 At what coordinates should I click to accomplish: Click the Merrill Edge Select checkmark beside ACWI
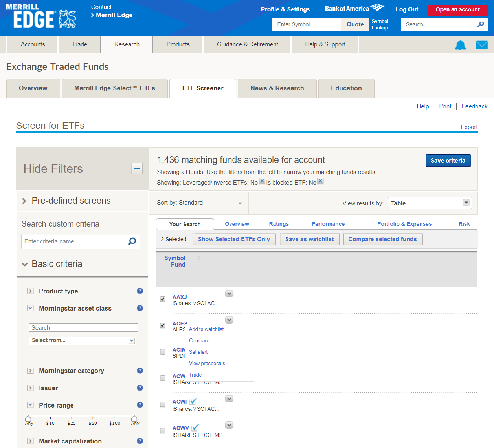pos(193,401)
